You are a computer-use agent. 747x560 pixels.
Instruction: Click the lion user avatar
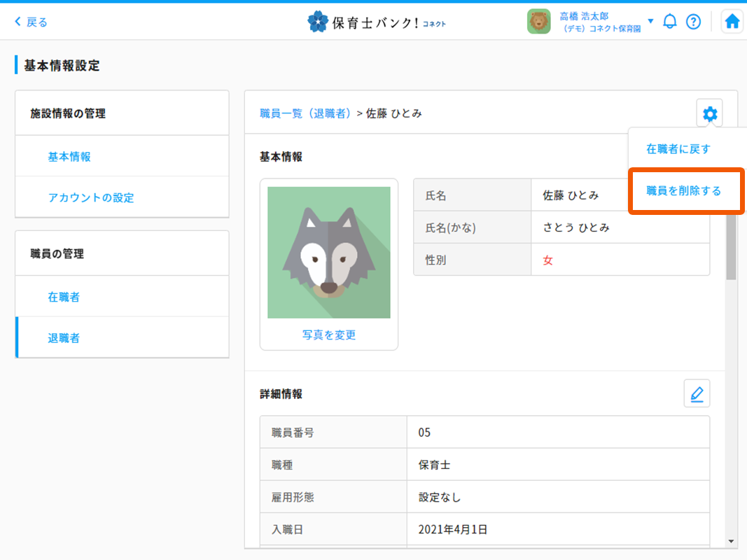tap(538, 22)
